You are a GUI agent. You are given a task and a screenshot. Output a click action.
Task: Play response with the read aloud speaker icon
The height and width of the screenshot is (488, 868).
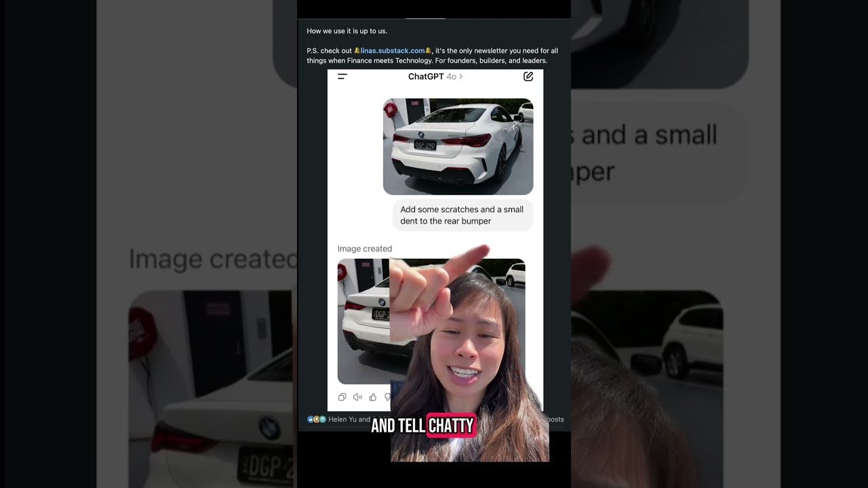pos(357,397)
